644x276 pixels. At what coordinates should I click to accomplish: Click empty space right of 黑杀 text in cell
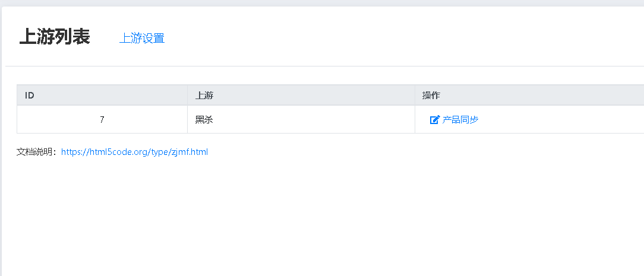[x=312, y=119]
